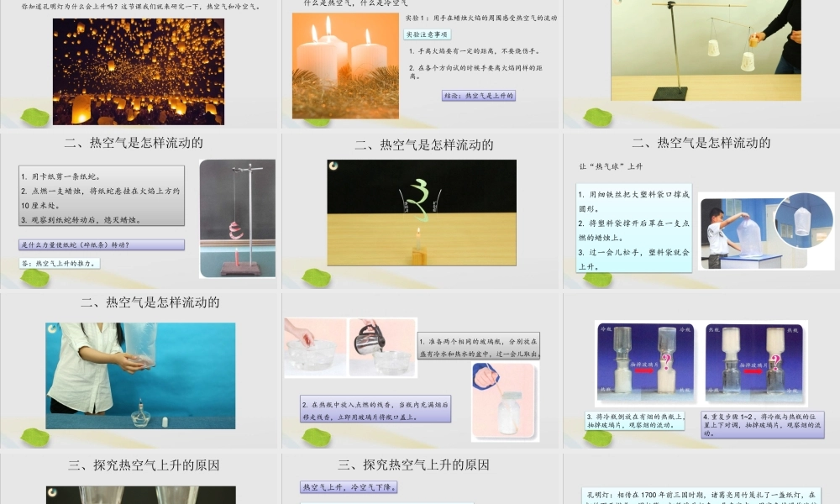Click the bottles picture with white smoke on top
The image size is (840, 504).
pyautogui.click(x=755, y=363)
